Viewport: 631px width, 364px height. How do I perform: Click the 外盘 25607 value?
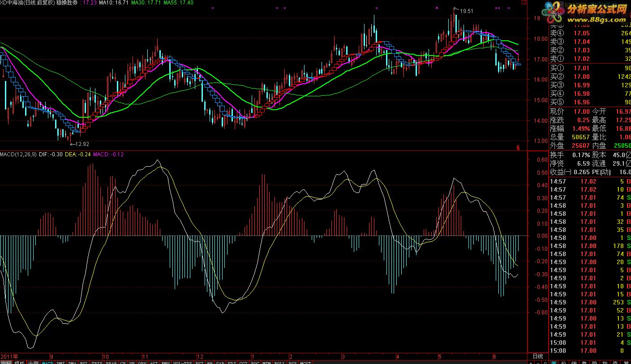coord(581,146)
